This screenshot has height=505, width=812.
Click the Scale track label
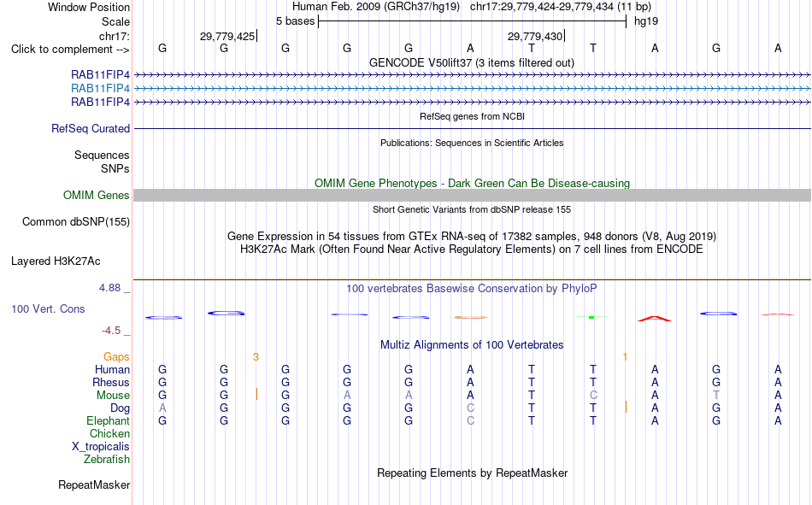click(x=115, y=21)
